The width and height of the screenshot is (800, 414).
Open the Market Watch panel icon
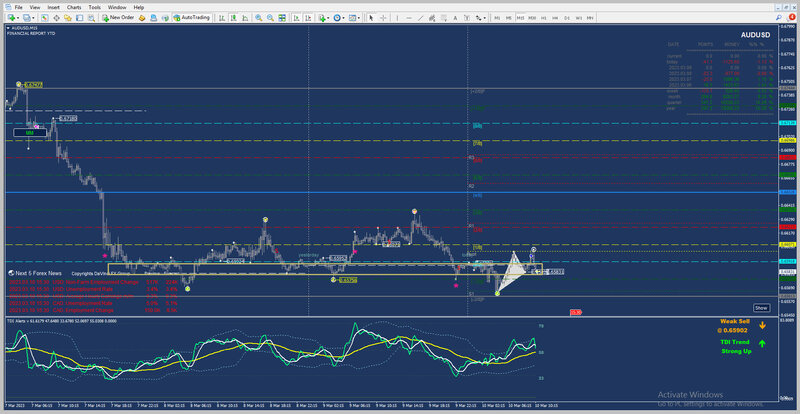point(44,17)
